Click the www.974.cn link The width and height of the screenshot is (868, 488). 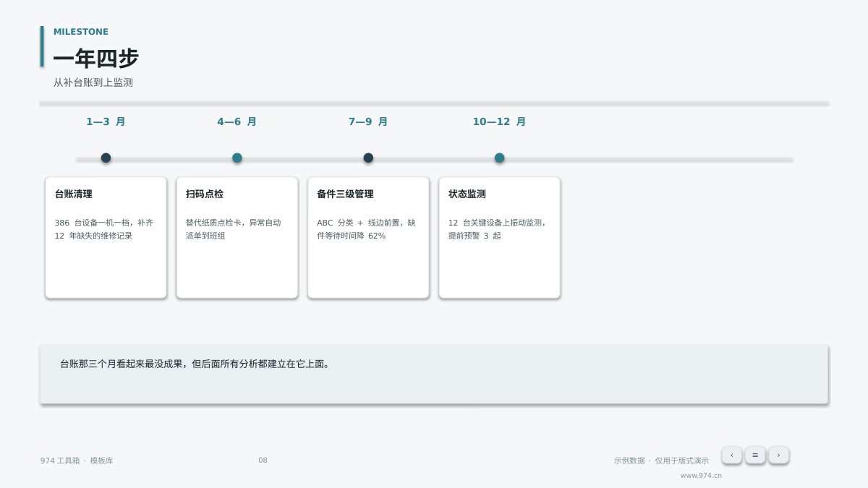point(701,476)
